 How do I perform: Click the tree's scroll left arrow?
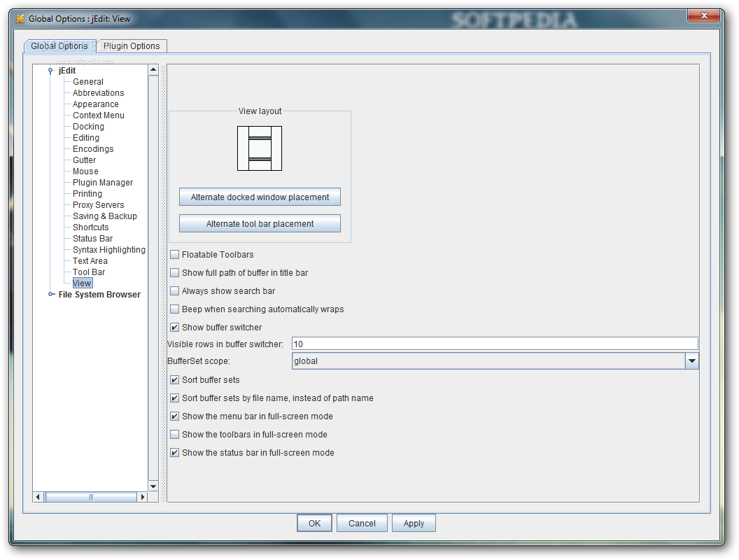(38, 497)
